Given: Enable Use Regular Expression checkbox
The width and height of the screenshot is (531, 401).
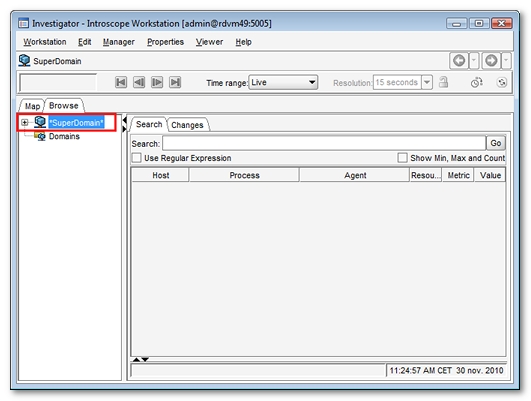Looking at the screenshot, I should [x=136, y=157].
